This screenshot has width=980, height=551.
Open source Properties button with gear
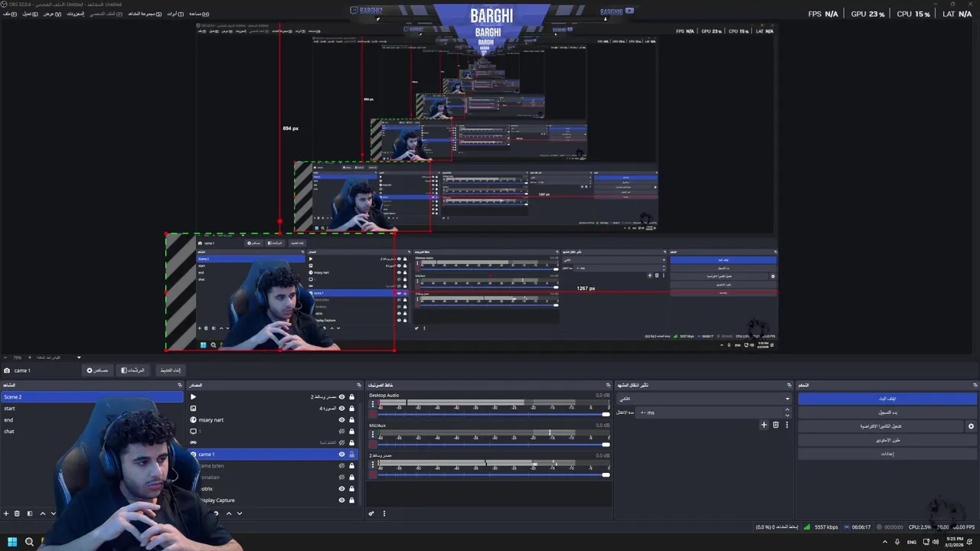pos(98,370)
